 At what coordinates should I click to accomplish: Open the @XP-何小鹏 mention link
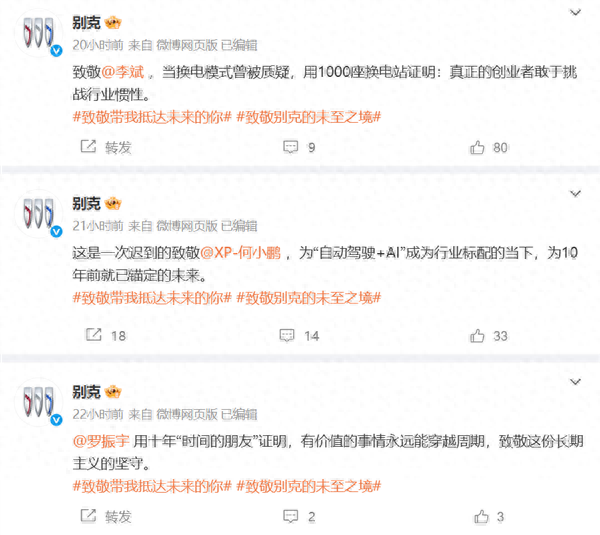(241, 253)
